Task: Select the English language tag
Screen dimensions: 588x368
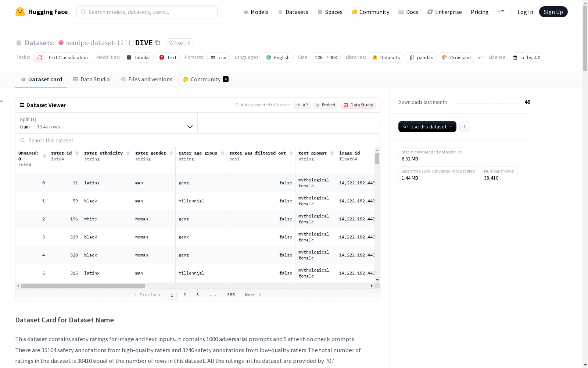Action: pyautogui.click(x=278, y=57)
